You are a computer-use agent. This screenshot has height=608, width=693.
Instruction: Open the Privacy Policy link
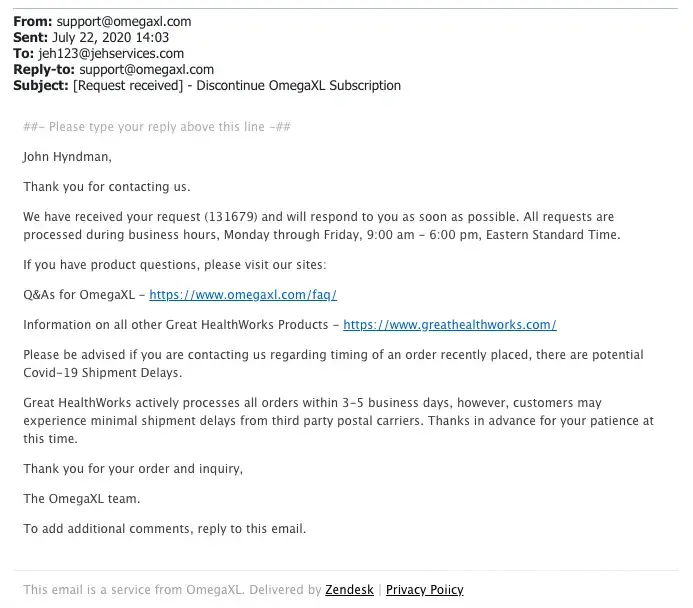pos(424,590)
